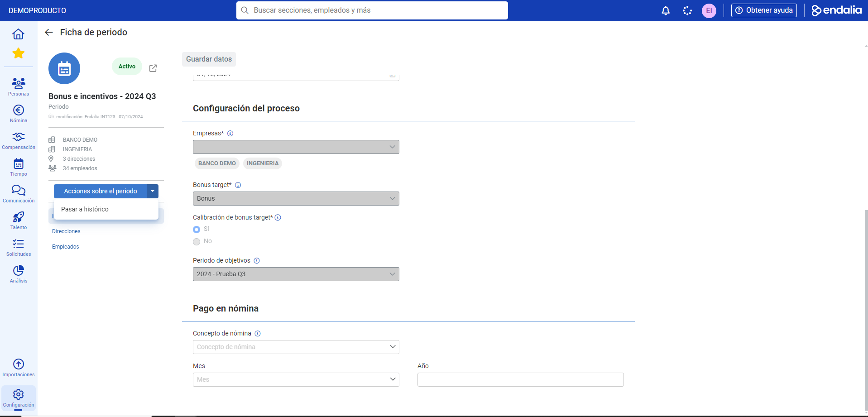Screen dimensions: 868x417
Task: Open the Solicitudes section
Action: click(x=19, y=247)
